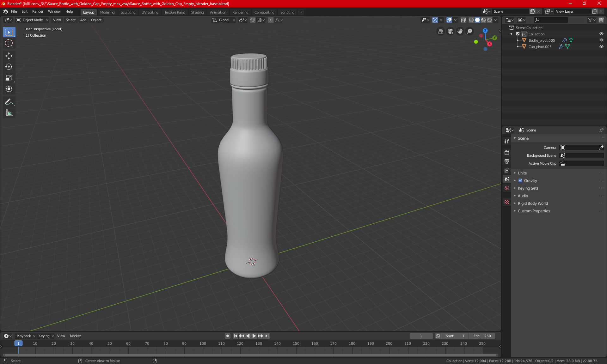Uncheck the Collection exclude checkbox

coord(518,34)
